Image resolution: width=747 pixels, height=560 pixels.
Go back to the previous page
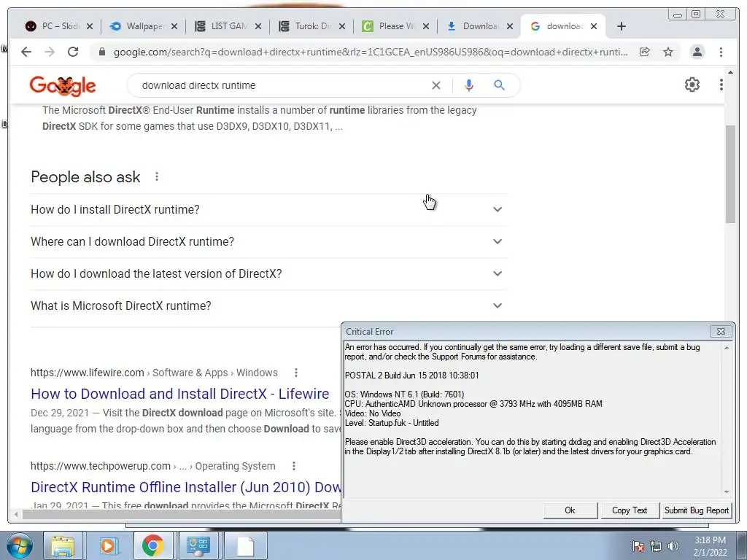point(26,52)
